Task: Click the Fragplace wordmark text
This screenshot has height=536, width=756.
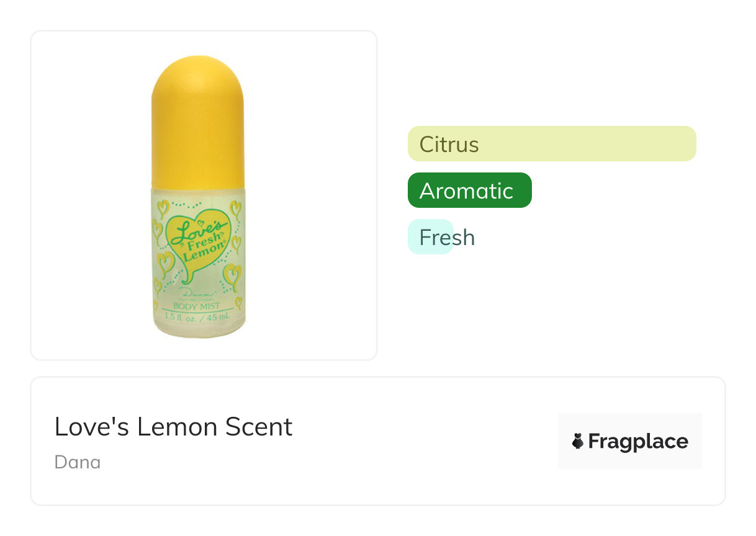Action: pyautogui.click(x=637, y=441)
